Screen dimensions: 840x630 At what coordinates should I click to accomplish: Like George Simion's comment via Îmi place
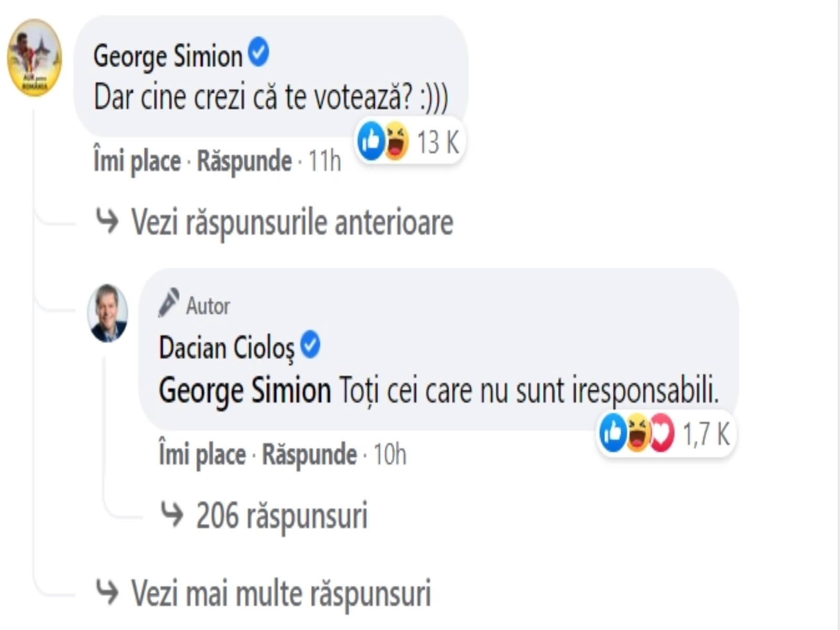(137, 161)
